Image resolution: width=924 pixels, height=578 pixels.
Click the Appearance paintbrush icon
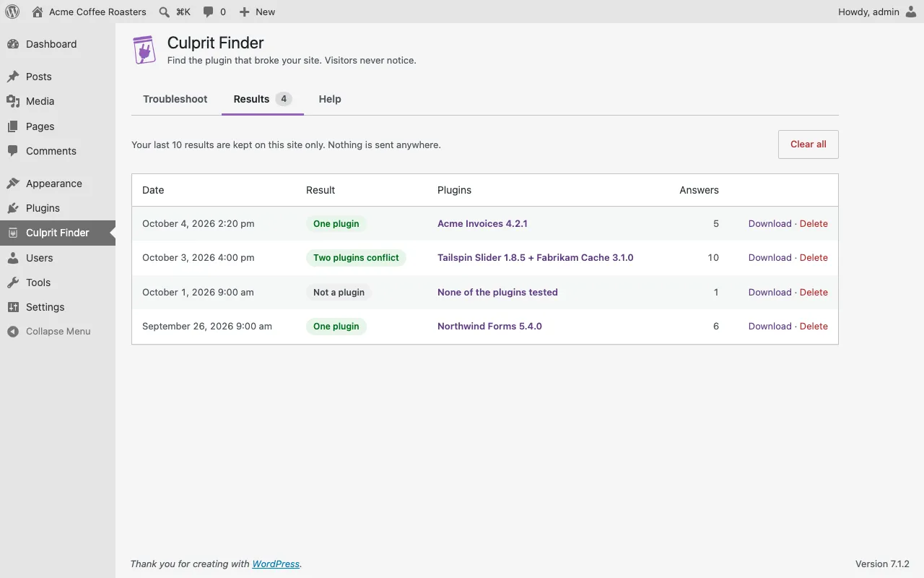13,184
